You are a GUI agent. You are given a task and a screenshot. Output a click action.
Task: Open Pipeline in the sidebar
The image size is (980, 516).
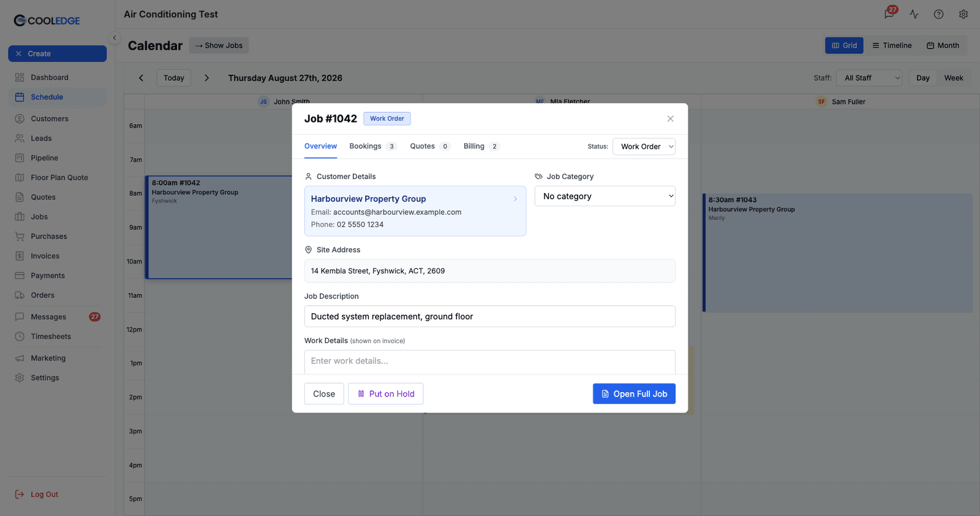click(x=58, y=158)
